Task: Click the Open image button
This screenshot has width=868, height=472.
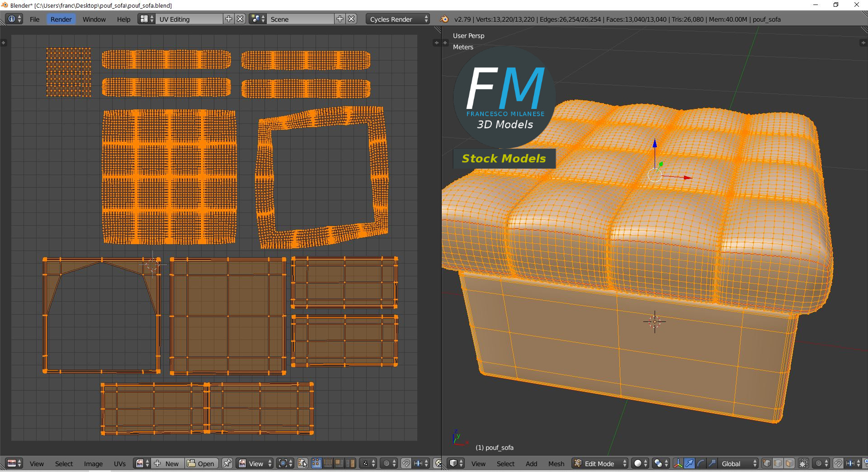Action: point(201,463)
